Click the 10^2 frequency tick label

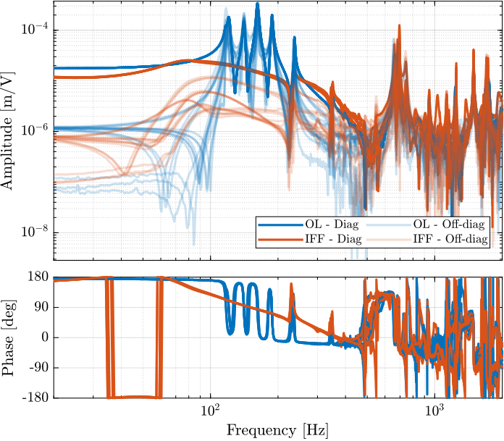coord(210,411)
